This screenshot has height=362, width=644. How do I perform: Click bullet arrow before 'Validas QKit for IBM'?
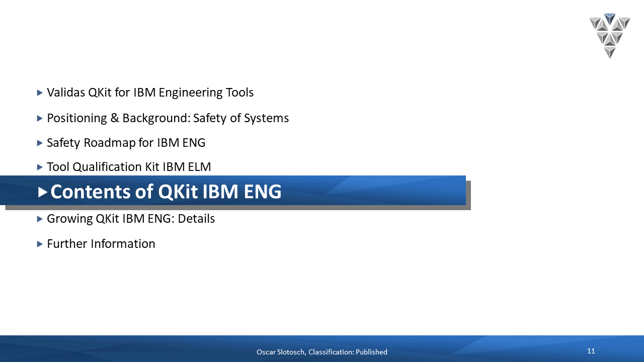pyautogui.click(x=40, y=93)
